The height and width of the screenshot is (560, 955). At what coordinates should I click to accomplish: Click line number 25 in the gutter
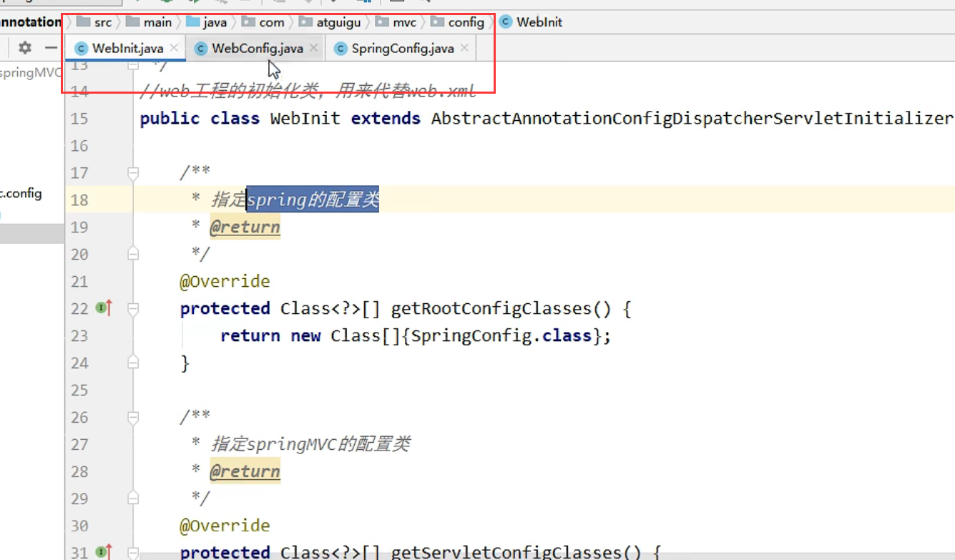pyautogui.click(x=79, y=390)
